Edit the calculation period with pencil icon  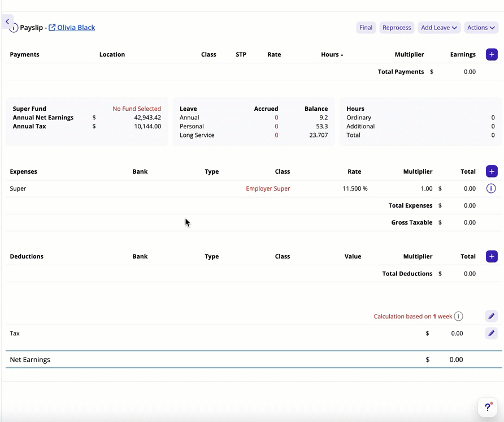492,316
